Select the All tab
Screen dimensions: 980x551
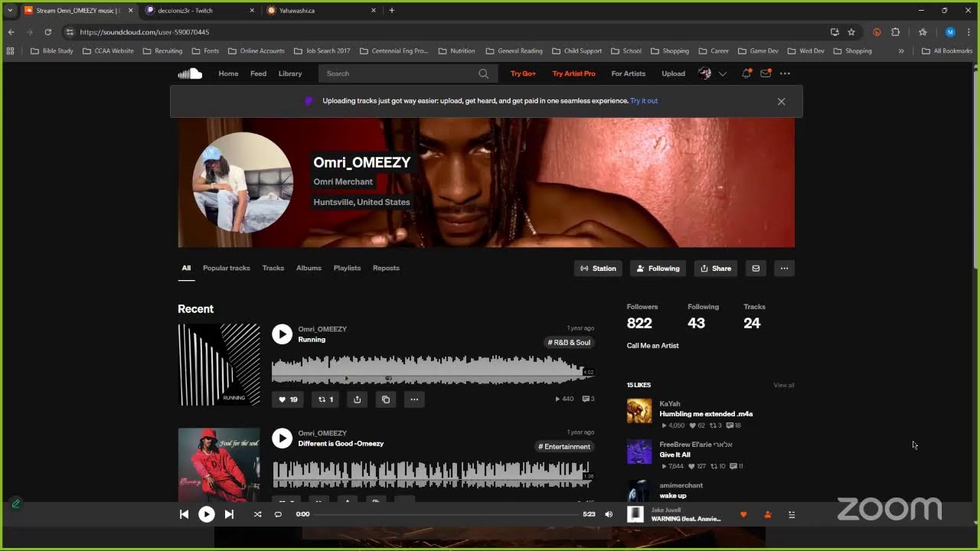point(186,268)
